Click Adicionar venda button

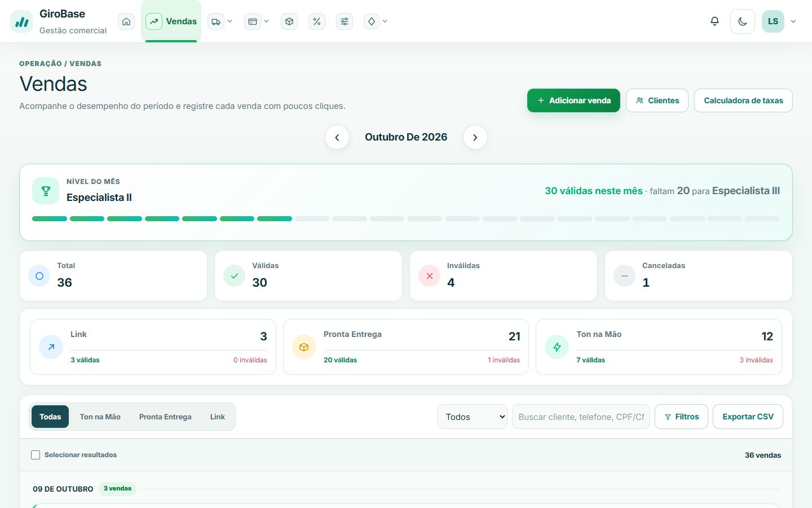tap(573, 100)
